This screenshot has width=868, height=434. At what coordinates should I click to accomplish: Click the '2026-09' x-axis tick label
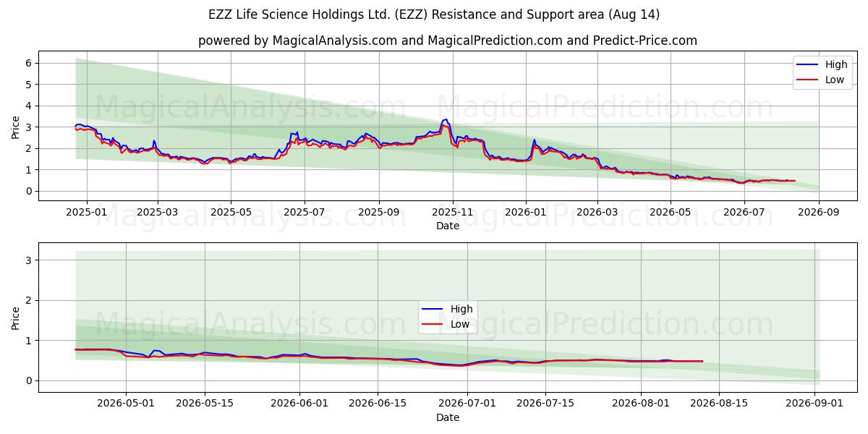coord(818,212)
